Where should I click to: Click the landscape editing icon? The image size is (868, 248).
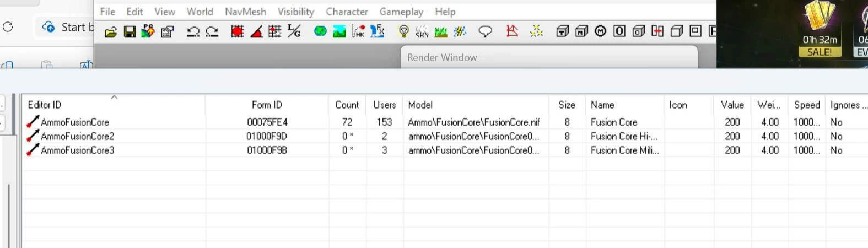[x=339, y=31]
